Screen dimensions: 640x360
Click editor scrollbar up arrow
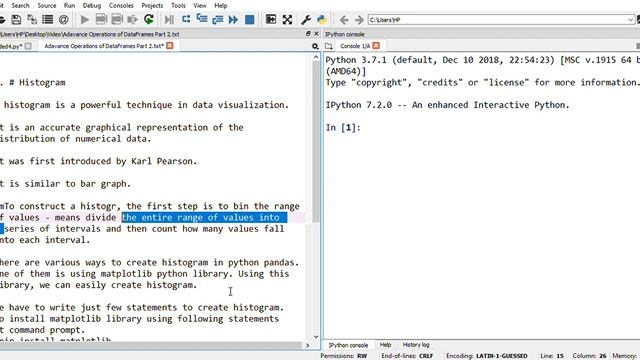(316, 58)
